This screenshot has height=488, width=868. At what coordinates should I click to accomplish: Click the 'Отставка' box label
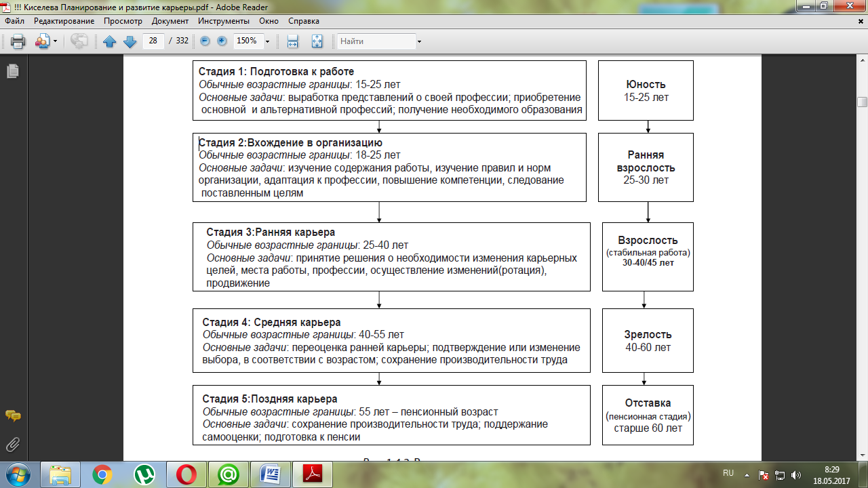[x=648, y=403]
